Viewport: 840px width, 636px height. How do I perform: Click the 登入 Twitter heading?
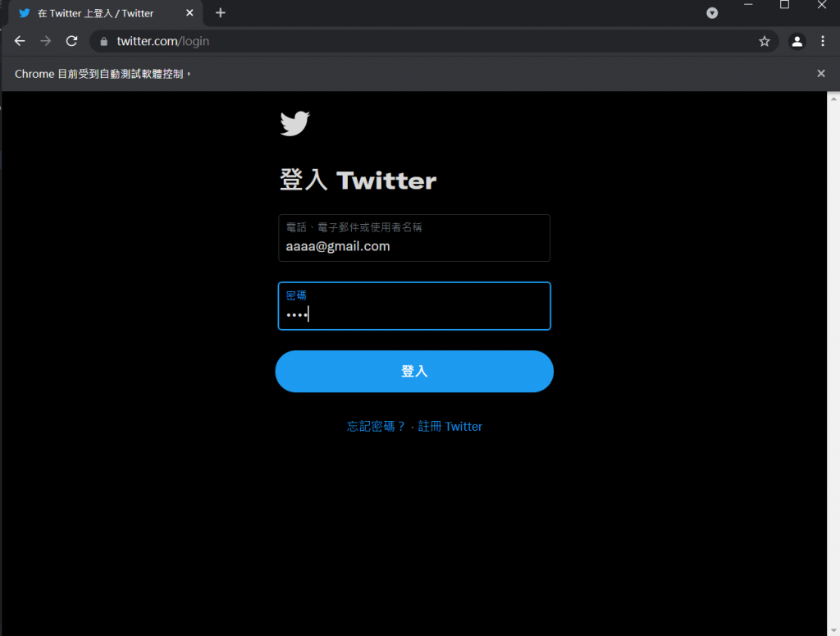click(x=358, y=180)
